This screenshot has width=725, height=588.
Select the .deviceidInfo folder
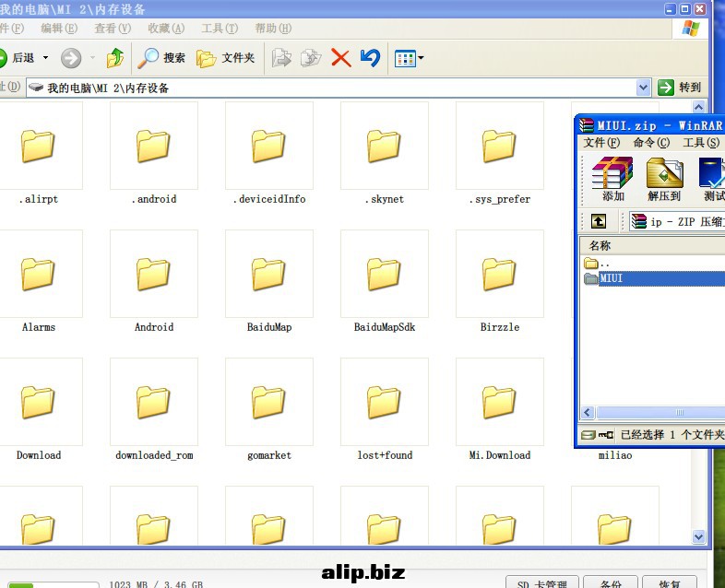click(x=269, y=153)
